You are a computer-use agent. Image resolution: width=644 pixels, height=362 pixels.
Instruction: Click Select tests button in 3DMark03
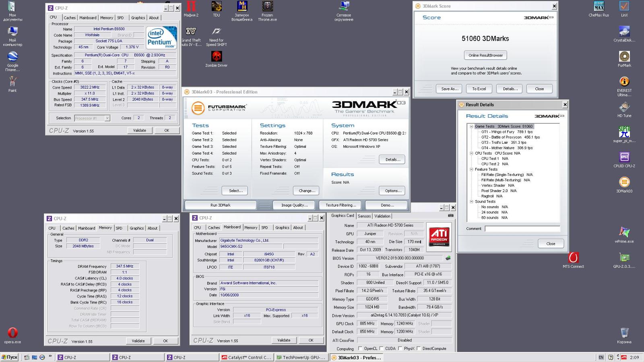pos(236,190)
